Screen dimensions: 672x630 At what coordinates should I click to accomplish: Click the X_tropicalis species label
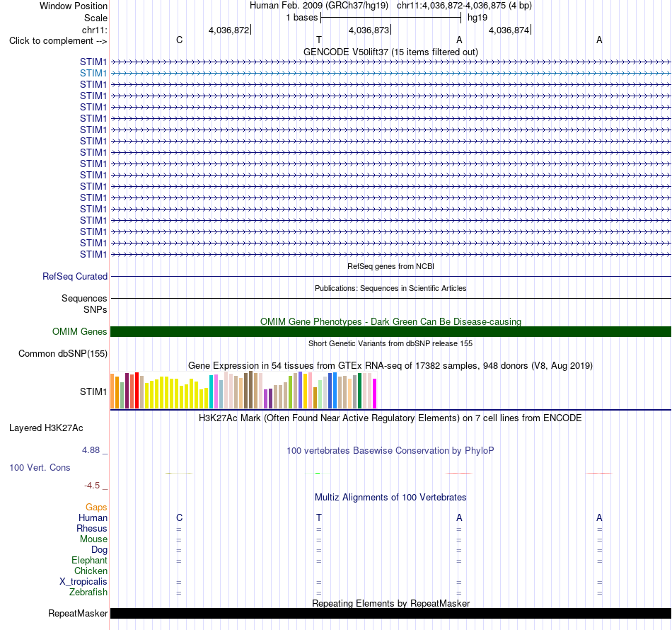coord(83,582)
